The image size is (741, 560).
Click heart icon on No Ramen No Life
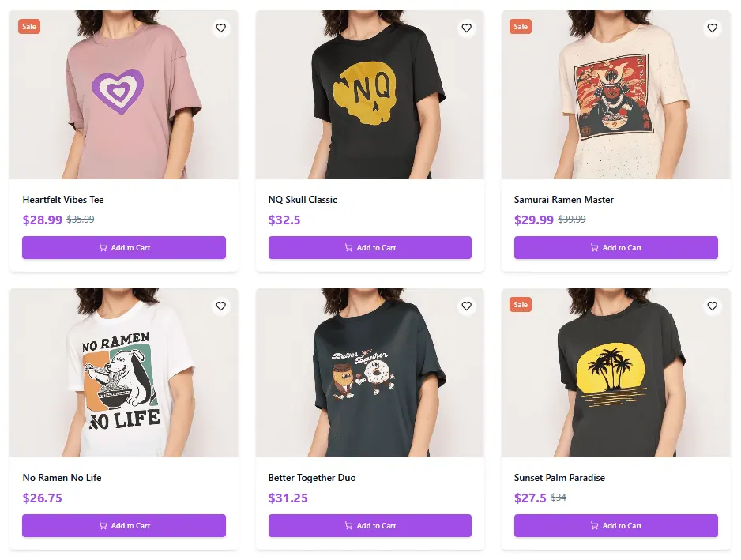click(x=221, y=306)
